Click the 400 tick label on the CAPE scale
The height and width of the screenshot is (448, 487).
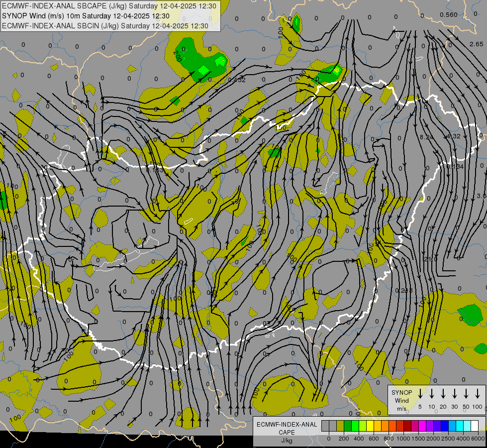tap(359, 439)
